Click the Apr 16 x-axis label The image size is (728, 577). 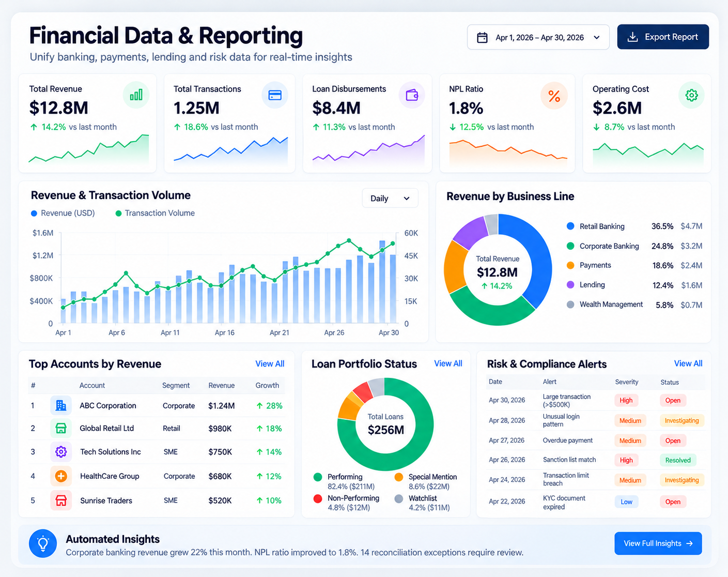click(224, 332)
